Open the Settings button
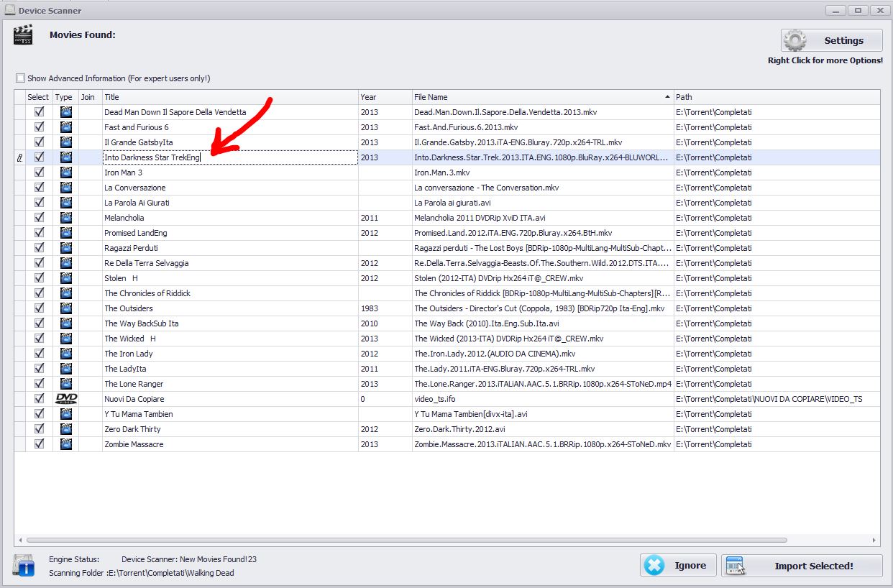The height and width of the screenshot is (588, 893). pyautogui.click(x=832, y=40)
